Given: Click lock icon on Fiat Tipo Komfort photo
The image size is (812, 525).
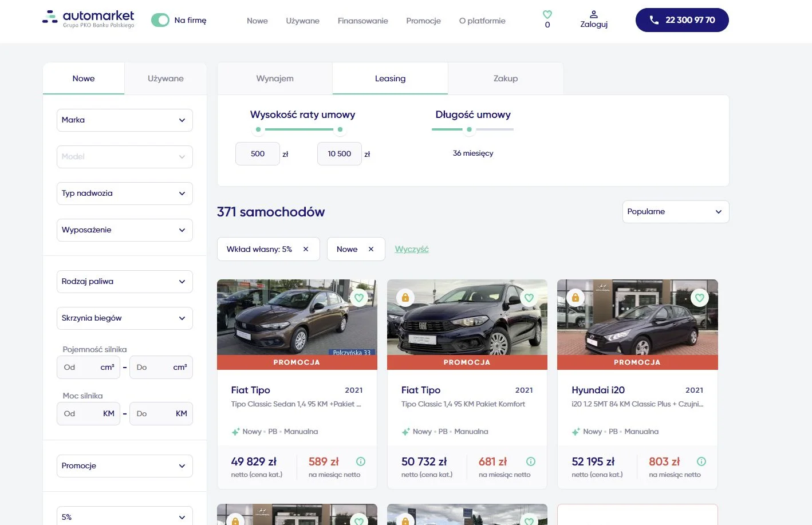Looking at the screenshot, I should click(x=405, y=297).
